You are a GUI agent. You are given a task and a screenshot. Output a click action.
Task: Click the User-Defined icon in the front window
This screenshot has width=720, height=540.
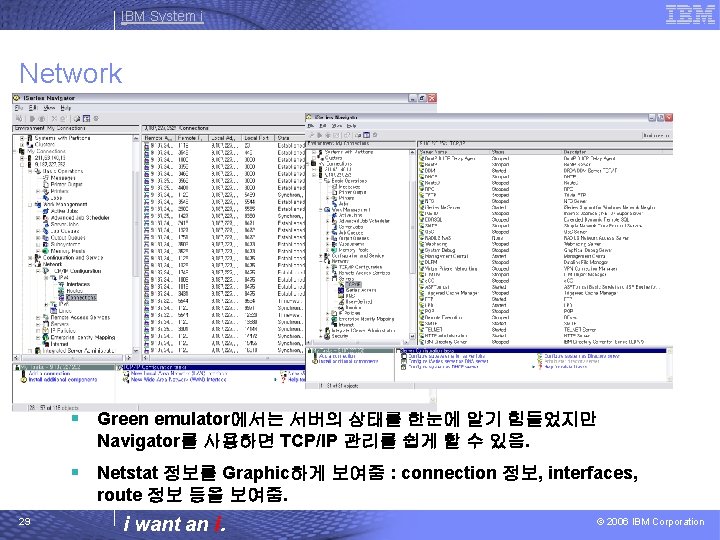(x=341, y=302)
